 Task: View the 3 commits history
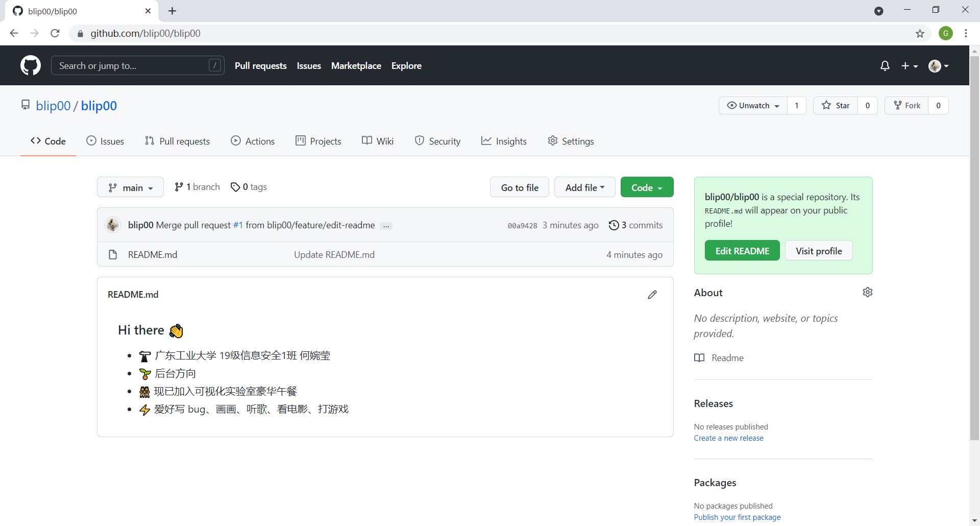click(x=635, y=225)
